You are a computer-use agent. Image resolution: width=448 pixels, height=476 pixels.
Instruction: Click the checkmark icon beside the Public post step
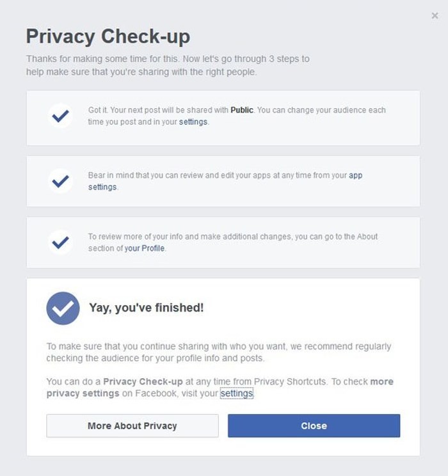[x=61, y=116]
